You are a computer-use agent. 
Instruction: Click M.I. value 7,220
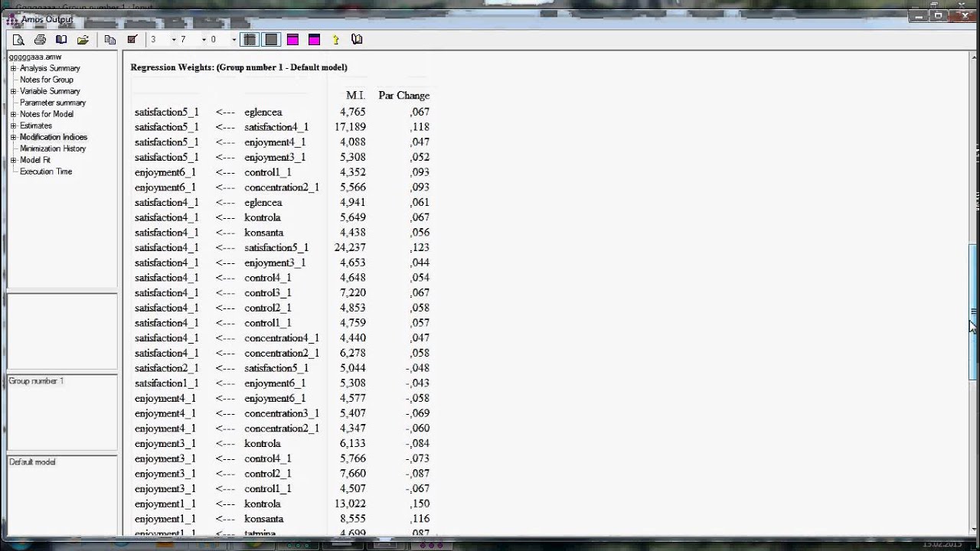[352, 293]
